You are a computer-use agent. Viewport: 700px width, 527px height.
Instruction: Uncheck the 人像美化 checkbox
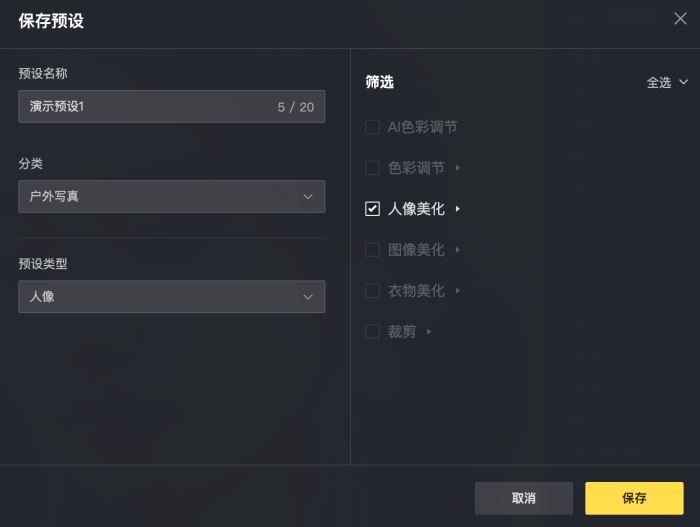click(x=372, y=209)
